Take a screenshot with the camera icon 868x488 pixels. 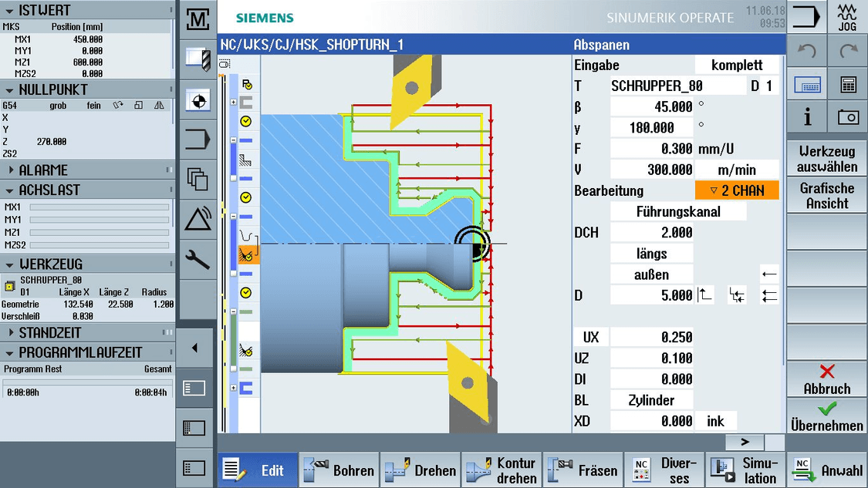pyautogui.click(x=848, y=117)
